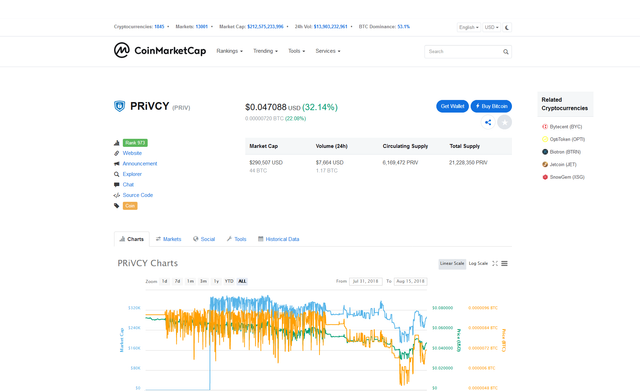Switch to the Markets tab
This screenshot has width=640, height=391.
(x=168, y=239)
